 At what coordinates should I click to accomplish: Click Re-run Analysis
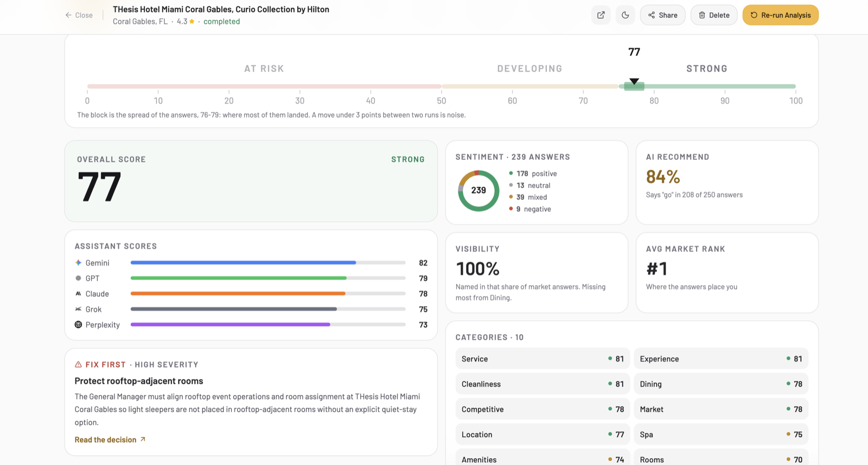point(780,15)
